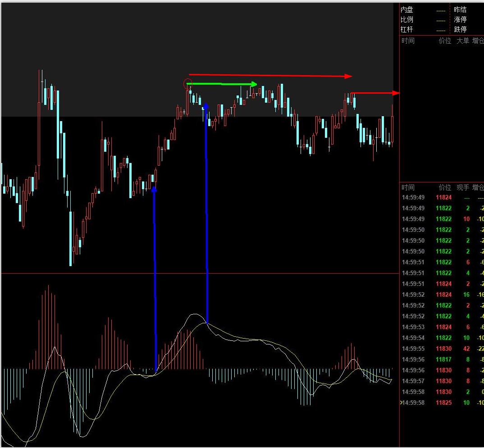
Task: Click the red circle marker on the candlestick
Action: coord(188,83)
